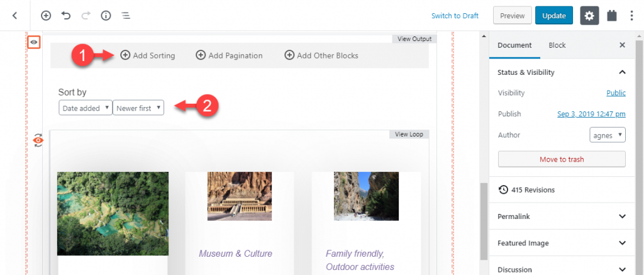Open the Author agnes dropdown
Image resolution: width=644 pixels, height=275 pixels.
(608, 135)
